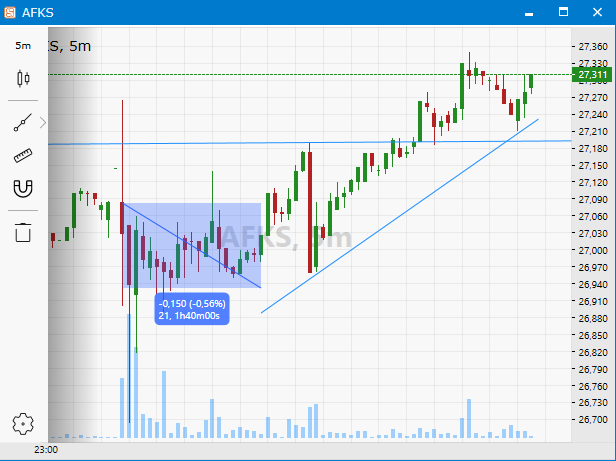Click the 27,000 price scale label
This screenshot has height=461, width=616.
point(593,250)
